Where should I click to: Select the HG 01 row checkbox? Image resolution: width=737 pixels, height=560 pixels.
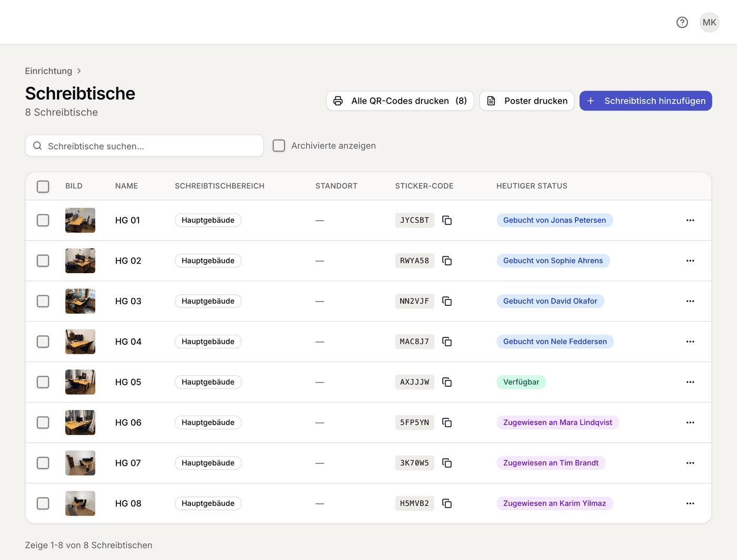[x=43, y=220]
